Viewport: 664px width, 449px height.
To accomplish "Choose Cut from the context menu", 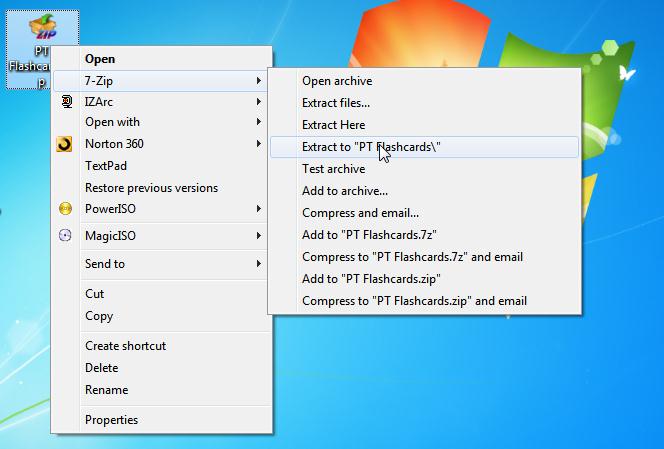I will [x=161, y=294].
